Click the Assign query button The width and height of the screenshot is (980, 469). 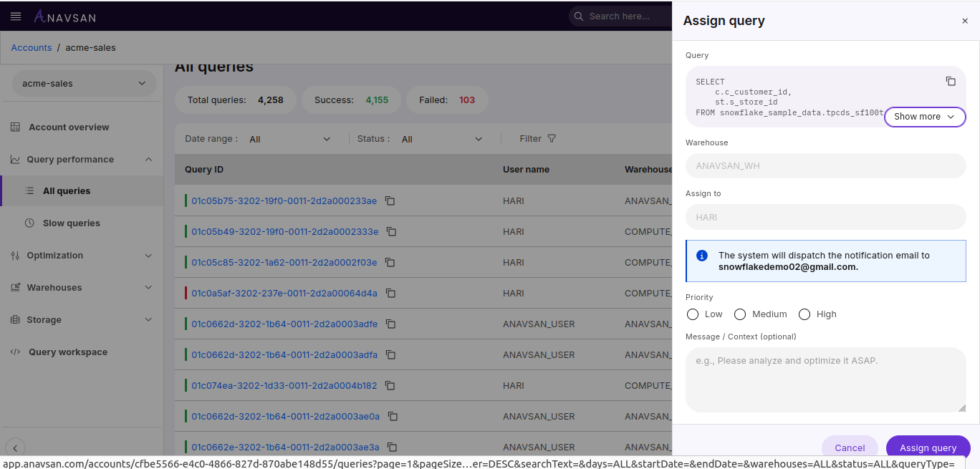point(928,447)
